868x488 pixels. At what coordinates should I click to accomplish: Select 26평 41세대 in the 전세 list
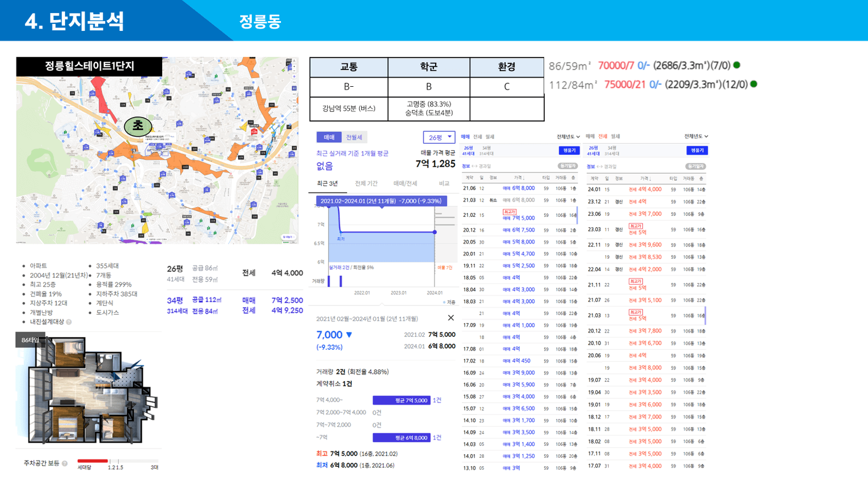593,151
